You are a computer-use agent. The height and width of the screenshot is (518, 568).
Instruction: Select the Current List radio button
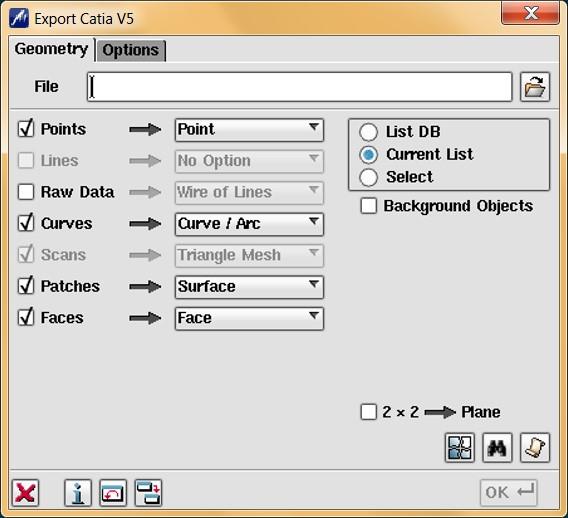pyautogui.click(x=368, y=154)
